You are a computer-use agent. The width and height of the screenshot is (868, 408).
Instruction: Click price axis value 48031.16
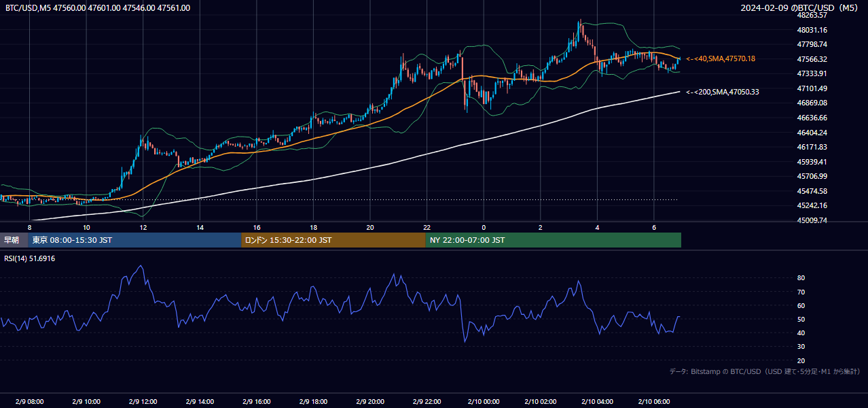[812, 30]
